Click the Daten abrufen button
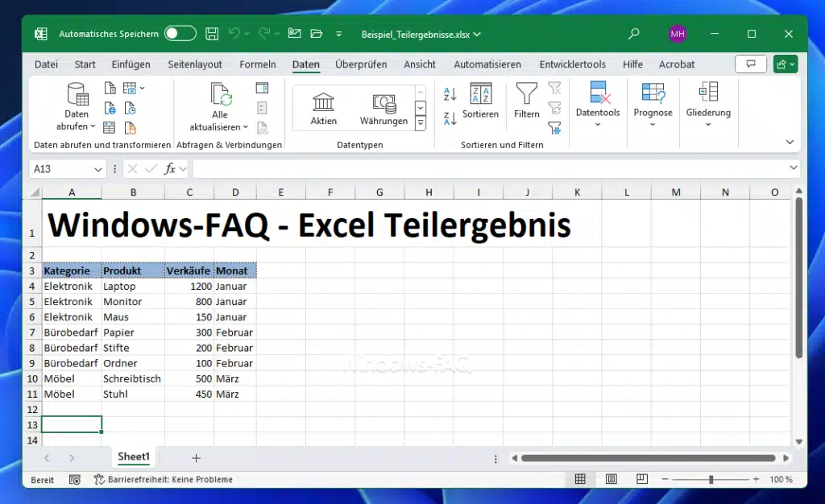 pyautogui.click(x=77, y=107)
